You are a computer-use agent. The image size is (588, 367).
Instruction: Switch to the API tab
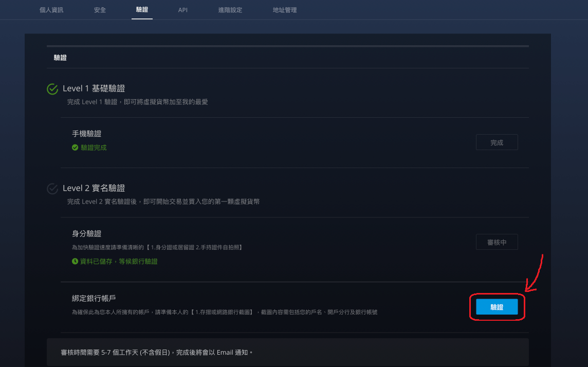click(183, 10)
